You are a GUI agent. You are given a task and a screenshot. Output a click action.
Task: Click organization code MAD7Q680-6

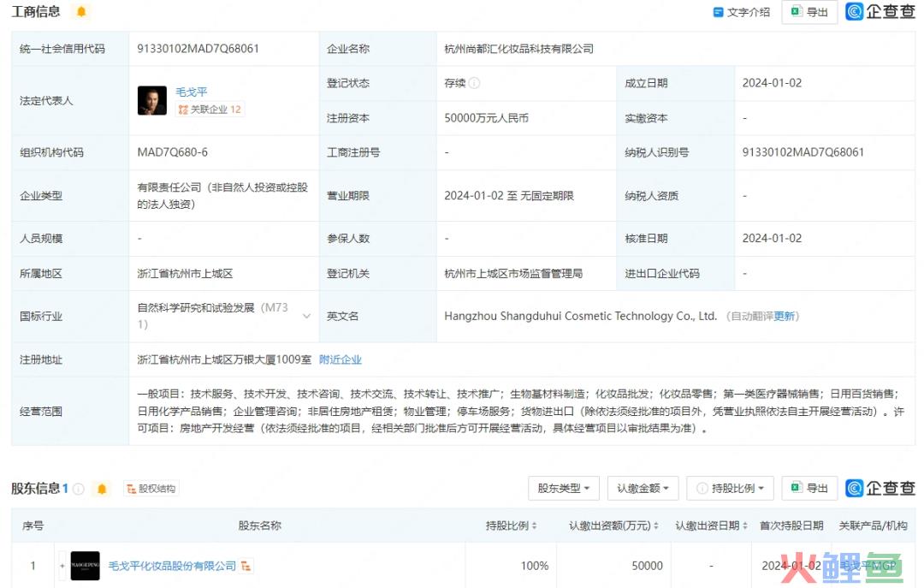pyautogui.click(x=173, y=152)
